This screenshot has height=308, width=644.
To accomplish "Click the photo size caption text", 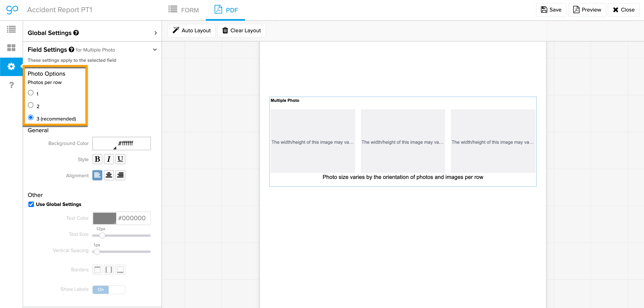I will pos(403,177).
